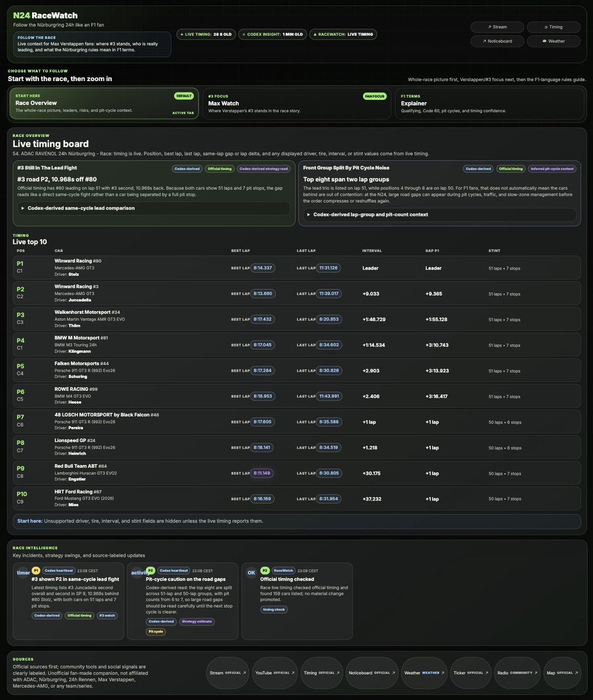Switch to the Race Overview tab
The height and width of the screenshot is (700, 593).
(x=104, y=103)
